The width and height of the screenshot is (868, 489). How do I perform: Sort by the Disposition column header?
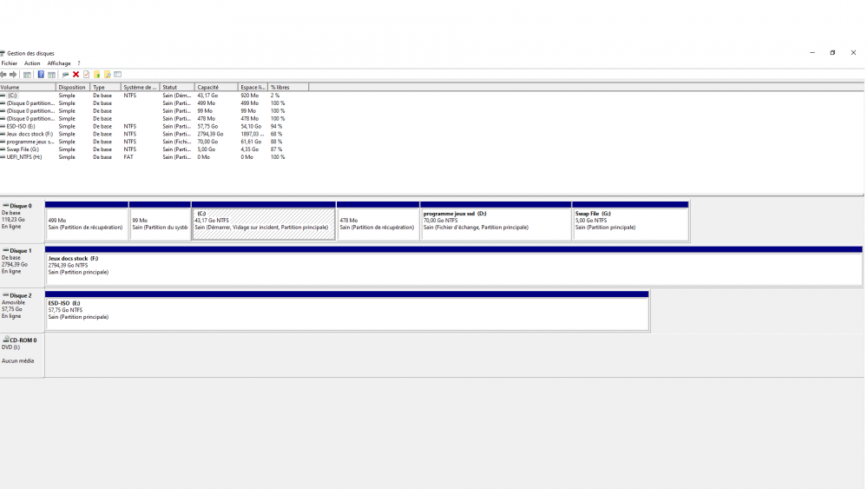click(x=73, y=88)
